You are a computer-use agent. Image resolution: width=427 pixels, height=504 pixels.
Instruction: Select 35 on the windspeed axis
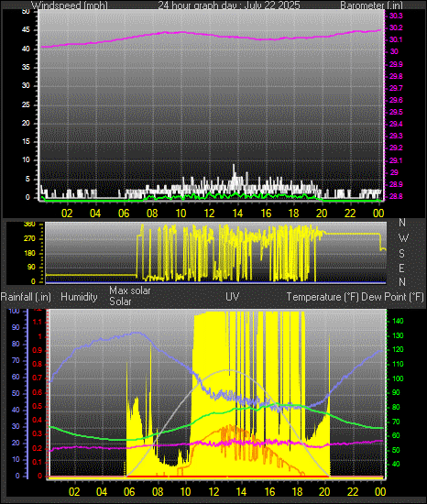[x=26, y=67]
